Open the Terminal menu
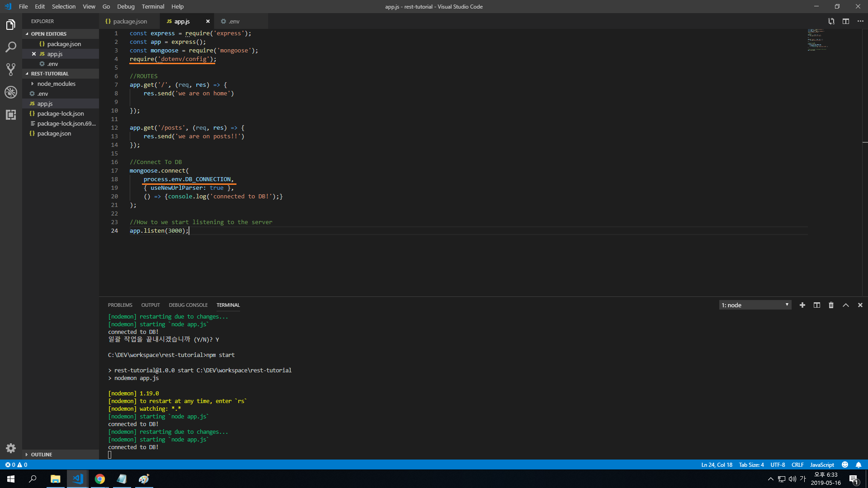This screenshot has height=488, width=868. 153,6
